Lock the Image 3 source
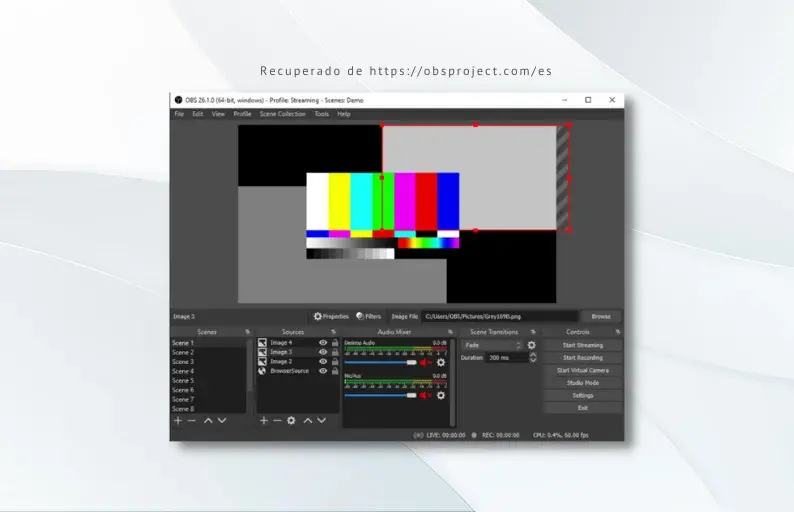The width and height of the screenshot is (794, 512). (335, 352)
